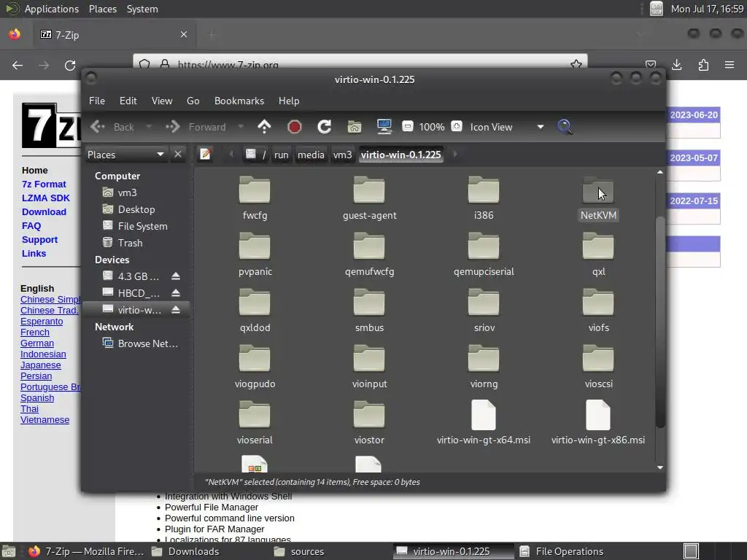Screen dimensions: 747x560
Task: Jump to run in path bar
Action: point(281,155)
